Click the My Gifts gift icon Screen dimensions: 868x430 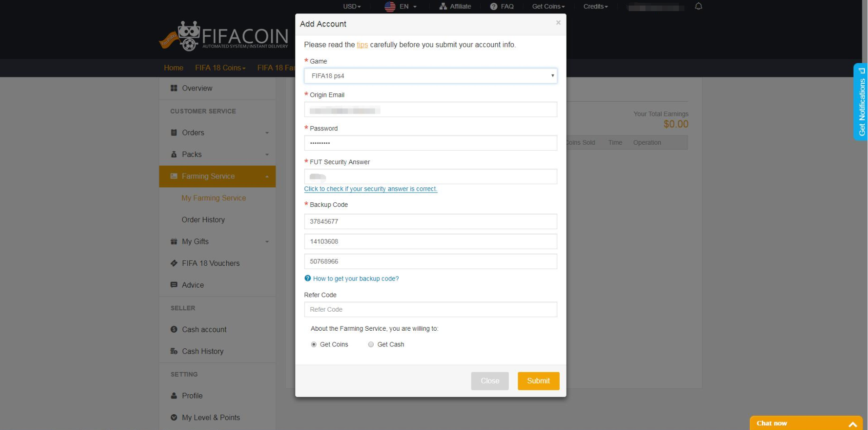click(174, 242)
